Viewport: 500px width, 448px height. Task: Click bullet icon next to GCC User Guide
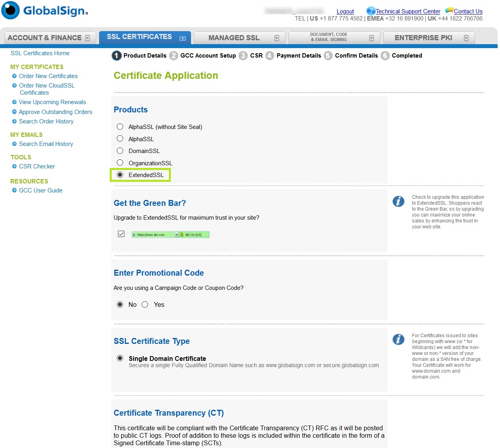[x=14, y=190]
